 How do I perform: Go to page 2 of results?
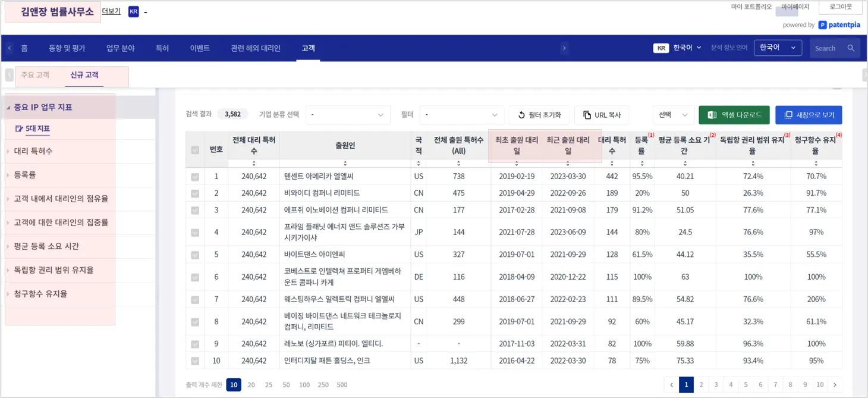701,385
